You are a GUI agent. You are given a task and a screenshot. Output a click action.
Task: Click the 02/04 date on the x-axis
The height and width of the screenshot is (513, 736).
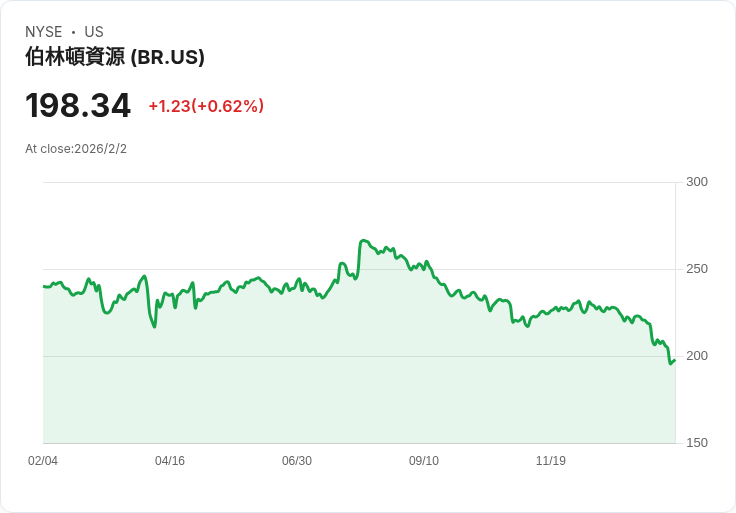43,461
